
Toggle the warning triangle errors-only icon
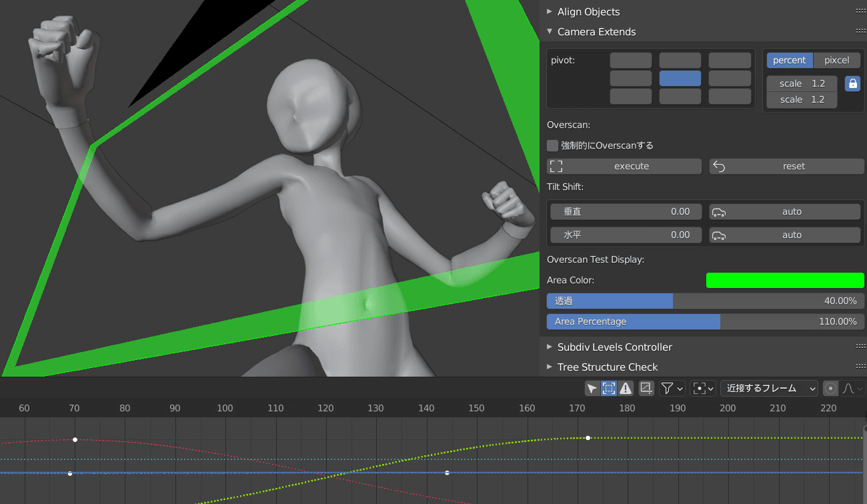tap(625, 388)
